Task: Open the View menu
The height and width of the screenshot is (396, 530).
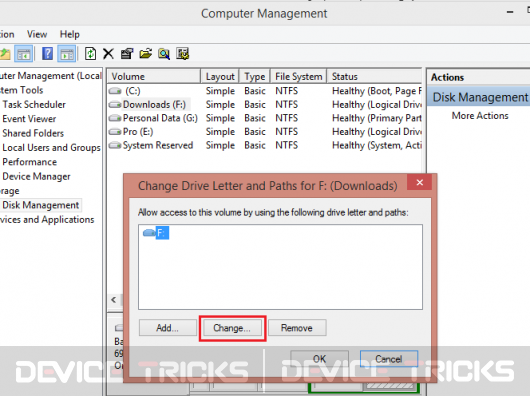Action: 37,34
